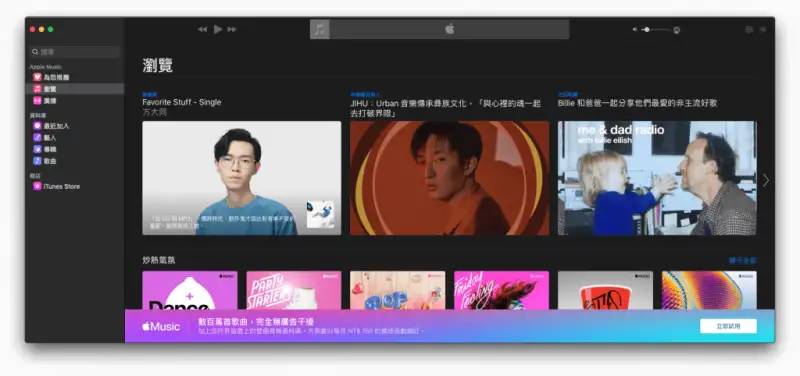The image size is (800, 376).
Task: Open the 廣播 Radio sidebar icon
Action: [x=37, y=101]
